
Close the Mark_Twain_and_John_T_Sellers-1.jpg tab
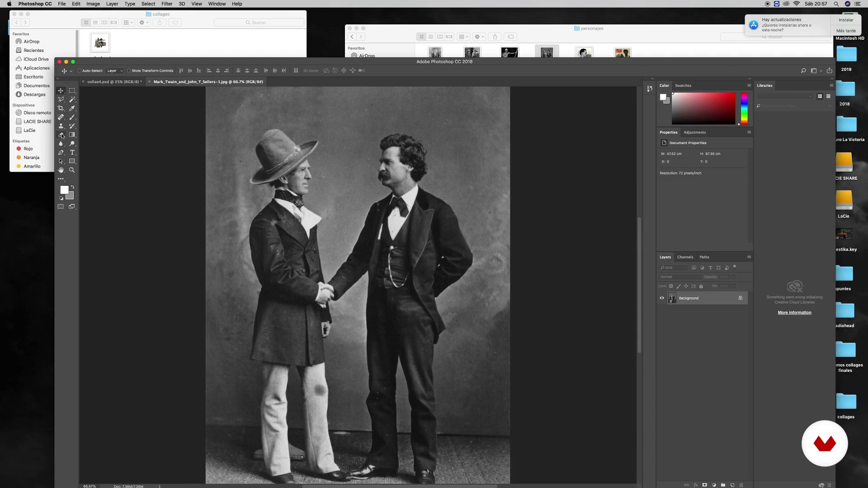coord(150,82)
